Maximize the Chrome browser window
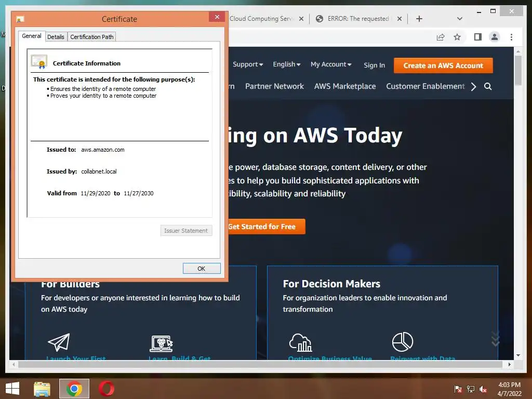Viewport: 532px width, 399px height. [493, 11]
